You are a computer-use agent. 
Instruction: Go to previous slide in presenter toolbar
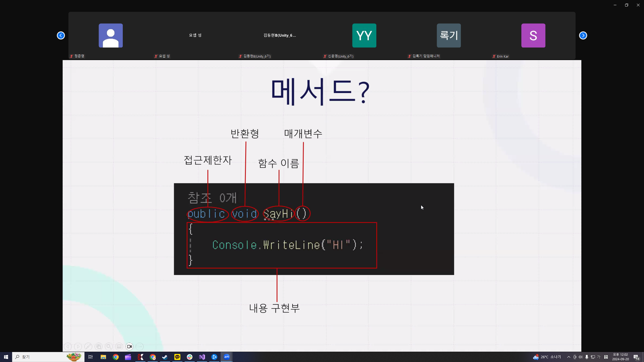[68, 346]
